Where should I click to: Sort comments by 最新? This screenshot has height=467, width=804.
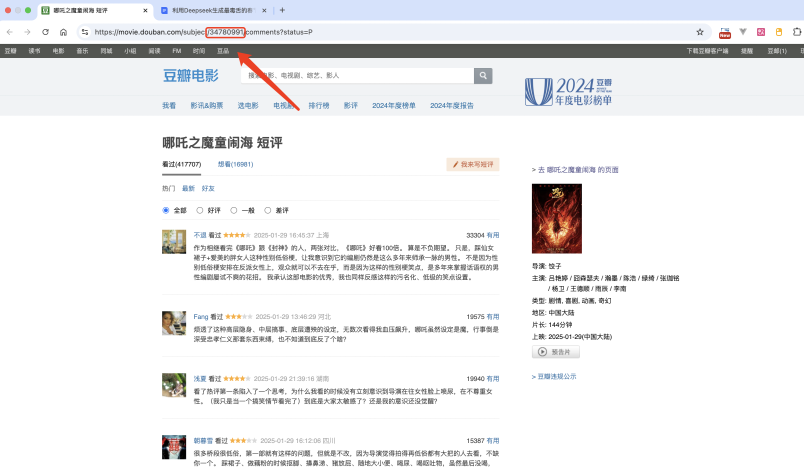coord(188,188)
